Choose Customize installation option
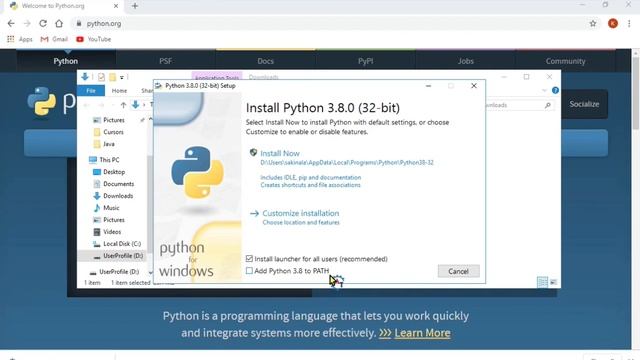 pos(300,213)
